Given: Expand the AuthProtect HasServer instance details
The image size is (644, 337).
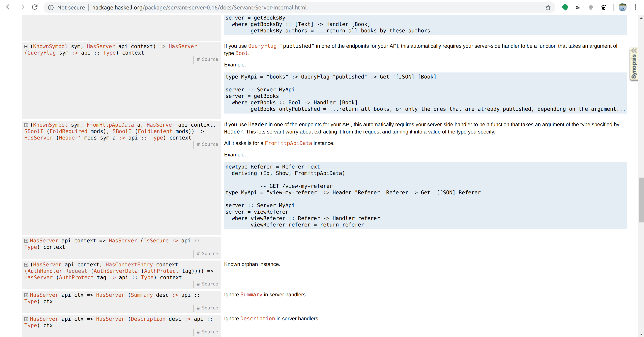Looking at the screenshot, I should coord(26,265).
